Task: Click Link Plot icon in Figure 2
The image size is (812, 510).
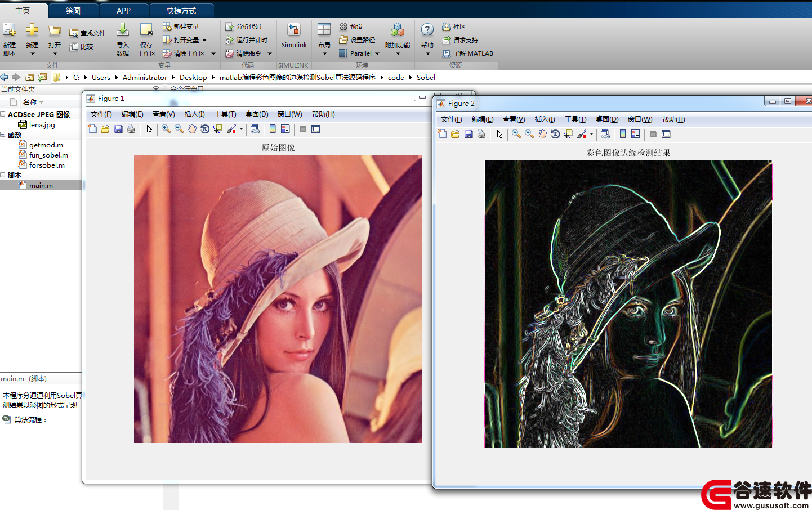Action: pyautogui.click(x=605, y=134)
